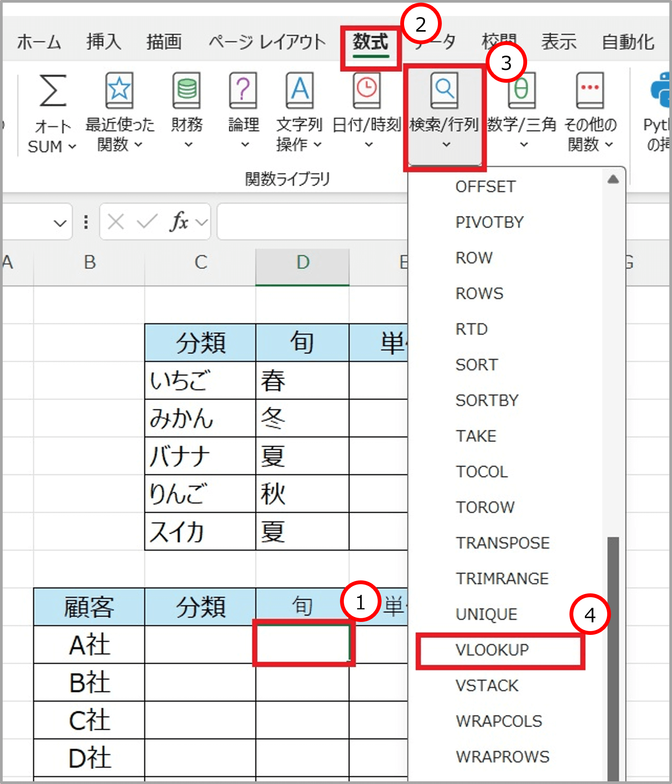Open the More Functions (その他の関数) icon
This screenshot has width=672, height=784.
coord(590,90)
